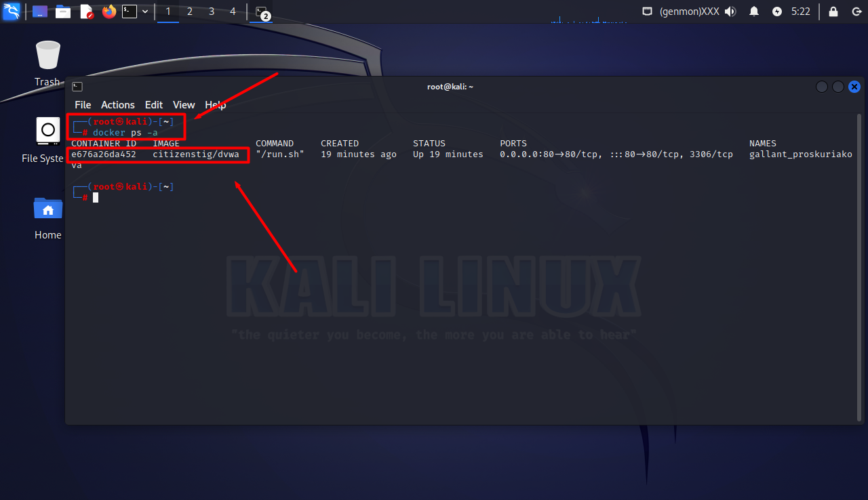Maximize the terminal window

[838, 87]
